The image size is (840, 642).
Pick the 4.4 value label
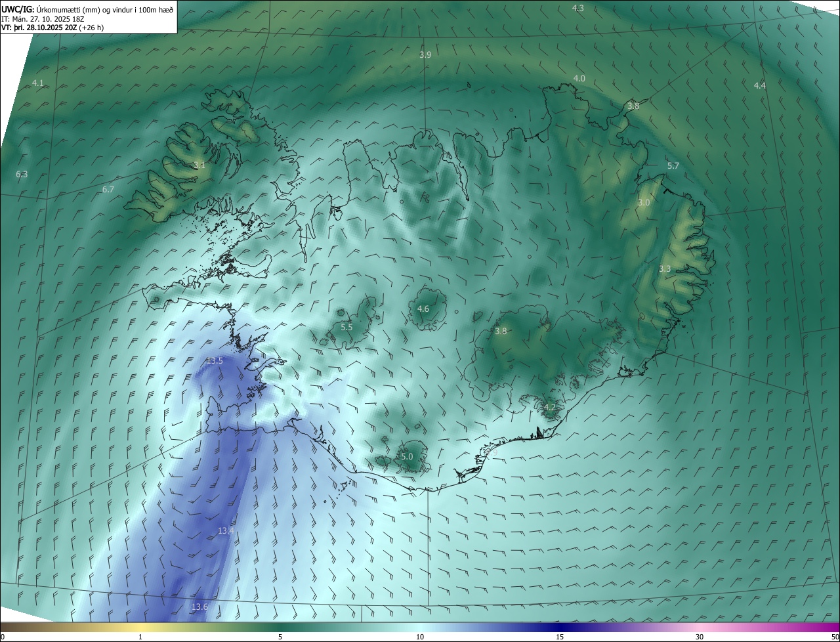tap(759, 86)
